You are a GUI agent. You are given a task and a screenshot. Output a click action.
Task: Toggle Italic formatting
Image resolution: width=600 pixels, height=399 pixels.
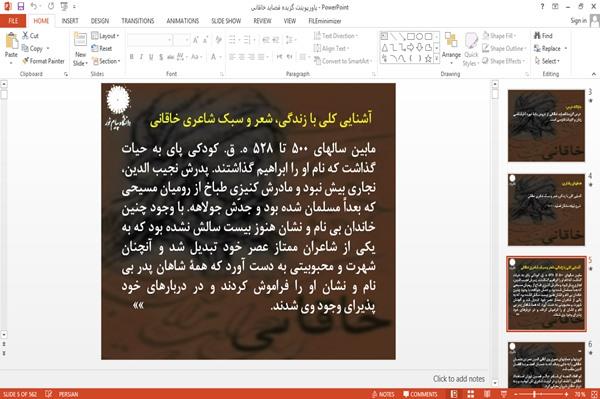[x=141, y=57]
